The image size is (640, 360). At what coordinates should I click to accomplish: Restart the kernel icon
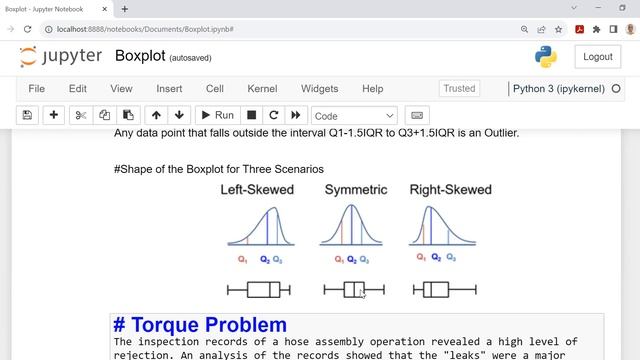[273, 116]
